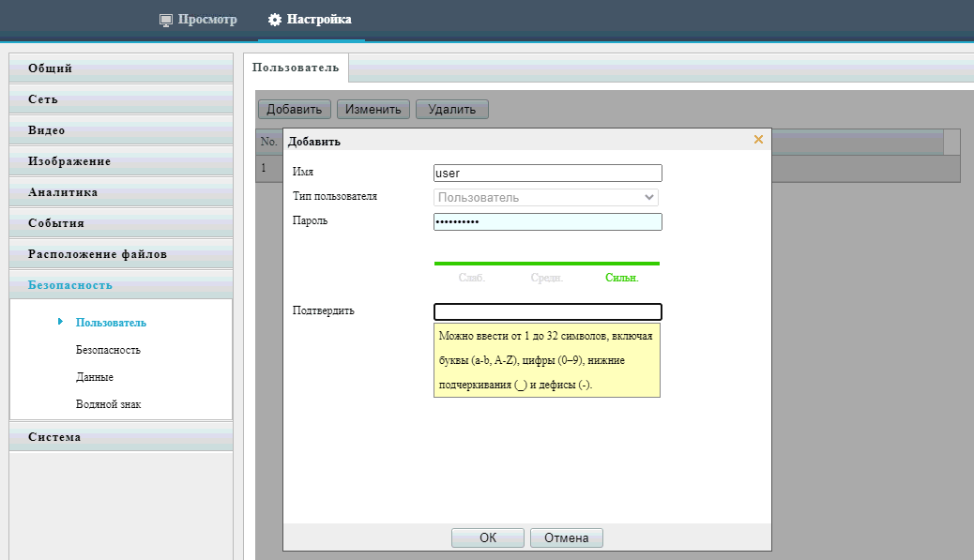
Task: Click the Средн. strength label
Action: click(547, 278)
